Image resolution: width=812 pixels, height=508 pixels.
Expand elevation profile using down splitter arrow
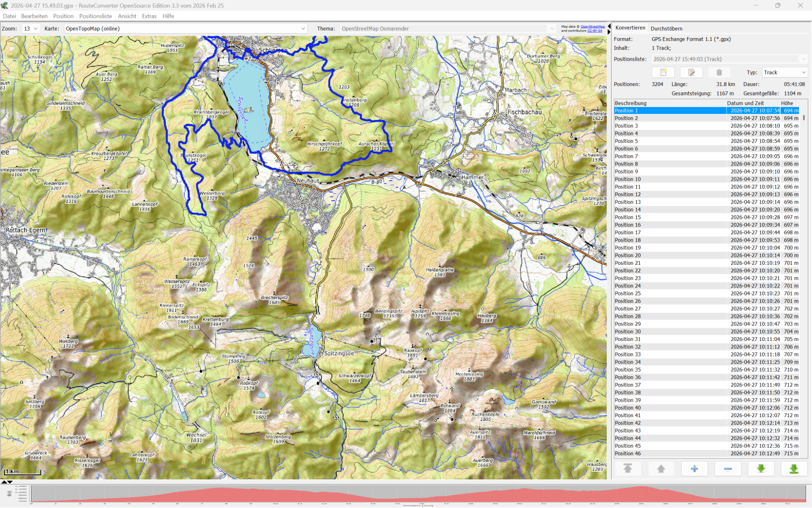10,482
